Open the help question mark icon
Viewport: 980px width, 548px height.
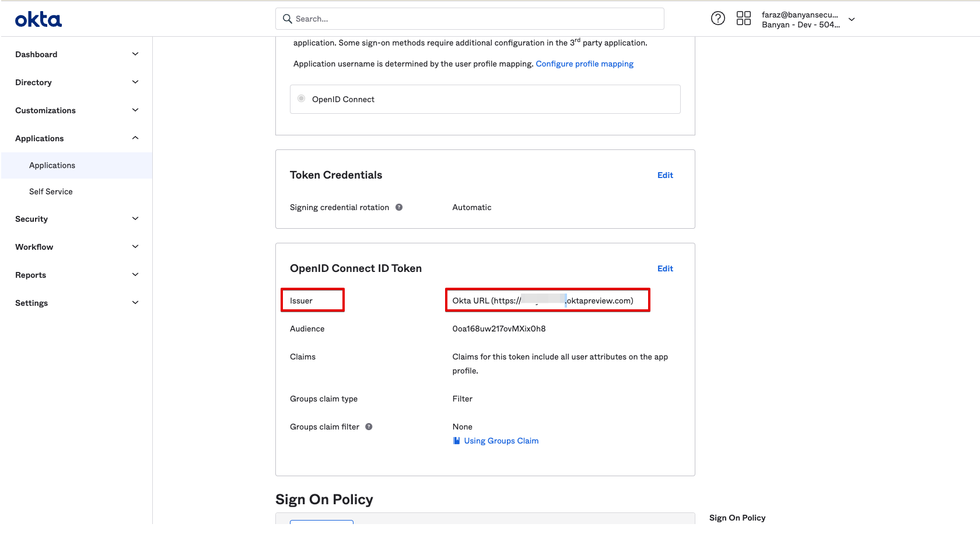click(718, 19)
